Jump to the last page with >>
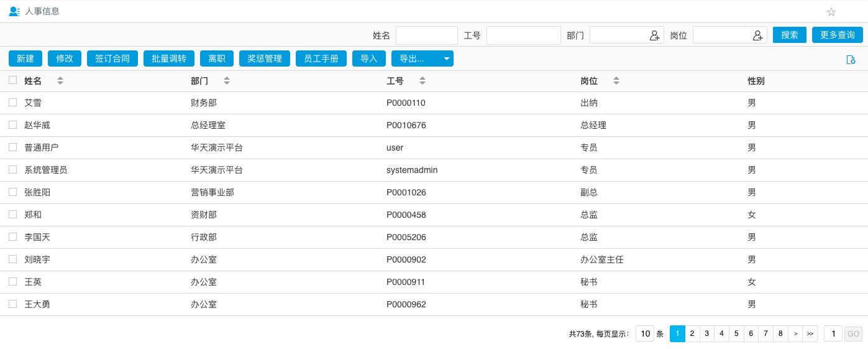This screenshot has width=868, height=349. pyautogui.click(x=810, y=333)
